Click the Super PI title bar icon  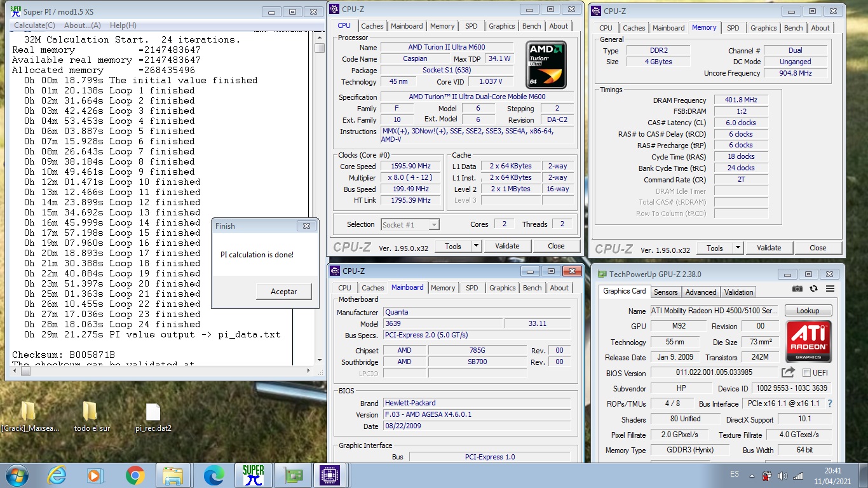[x=16, y=11]
